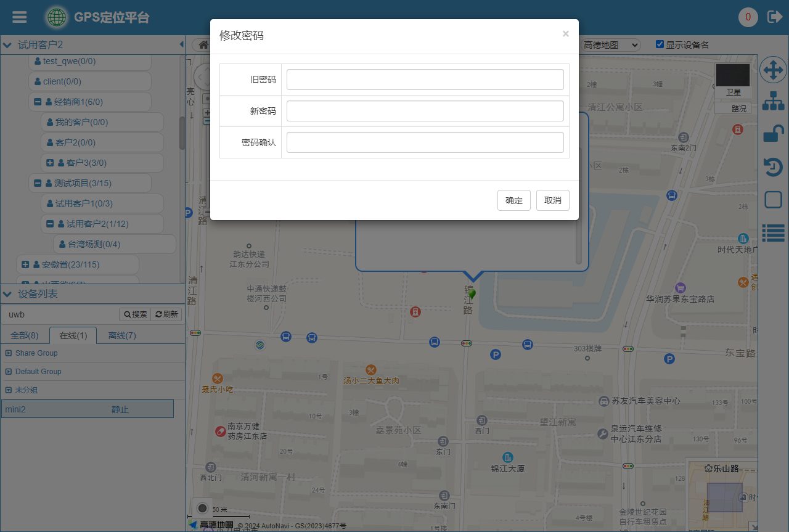Click the 取消 button in dialog
Viewport: 789px width, 532px height.
[x=552, y=200]
